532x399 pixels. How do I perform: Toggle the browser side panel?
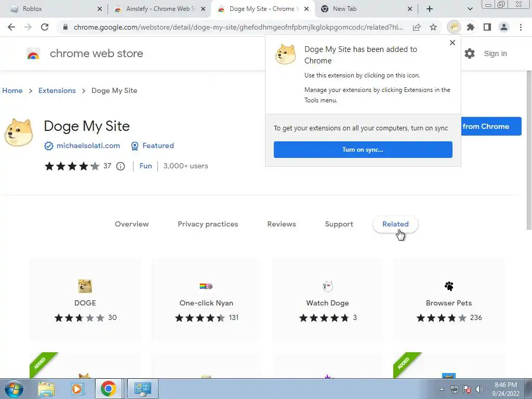(487, 27)
